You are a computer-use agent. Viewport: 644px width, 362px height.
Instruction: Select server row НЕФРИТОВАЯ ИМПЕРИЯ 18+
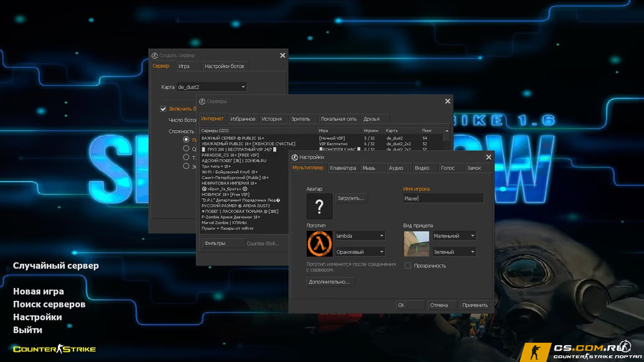coord(245,183)
